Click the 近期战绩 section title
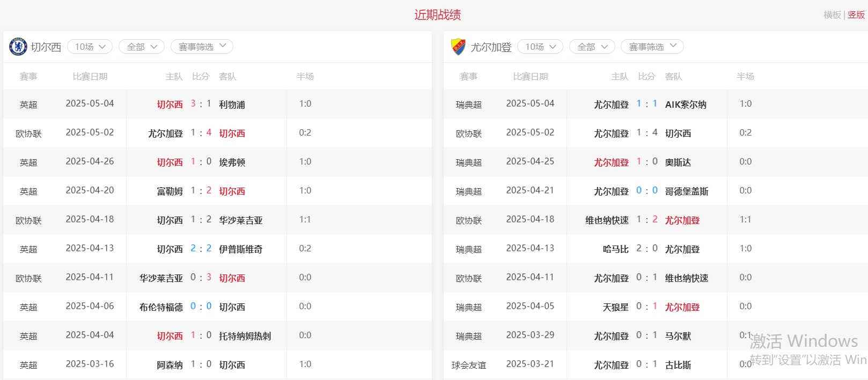 pos(437,15)
